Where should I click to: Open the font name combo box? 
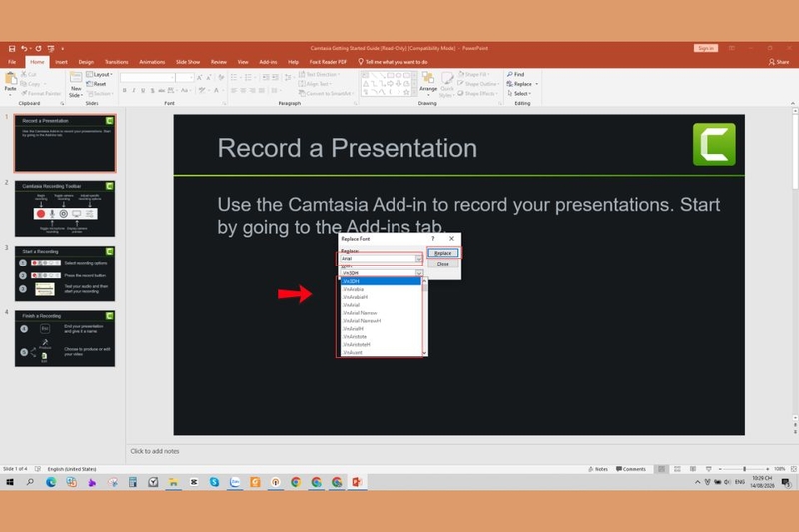(x=147, y=78)
